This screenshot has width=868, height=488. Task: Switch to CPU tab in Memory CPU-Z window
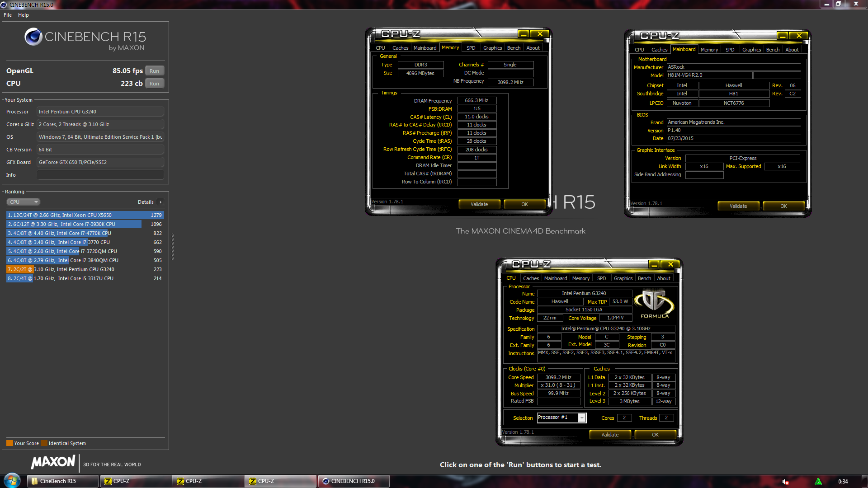(x=380, y=48)
